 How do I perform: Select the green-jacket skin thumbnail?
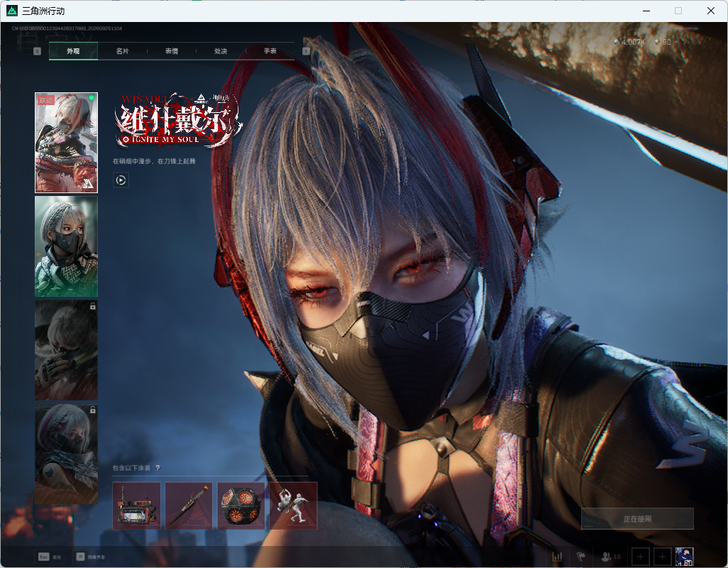tap(67, 246)
